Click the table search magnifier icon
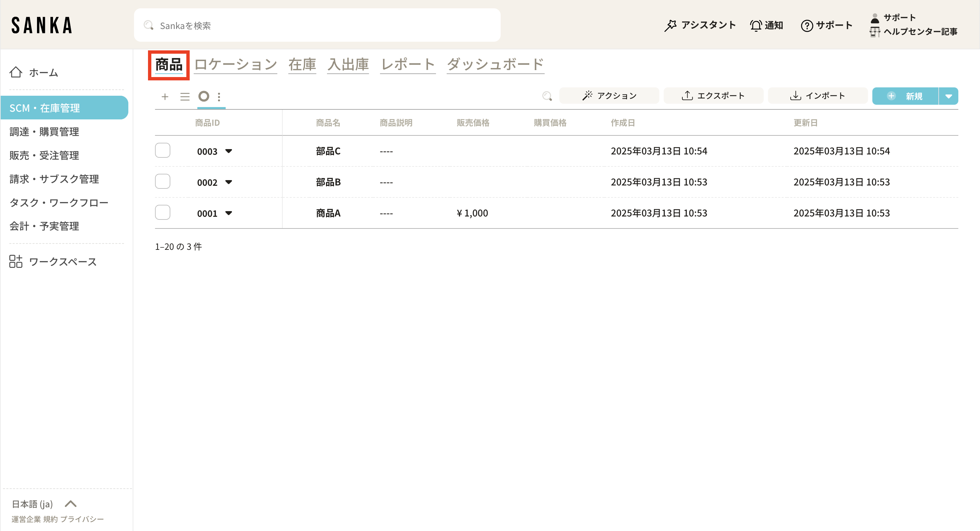The height and width of the screenshot is (531, 980). 547,96
